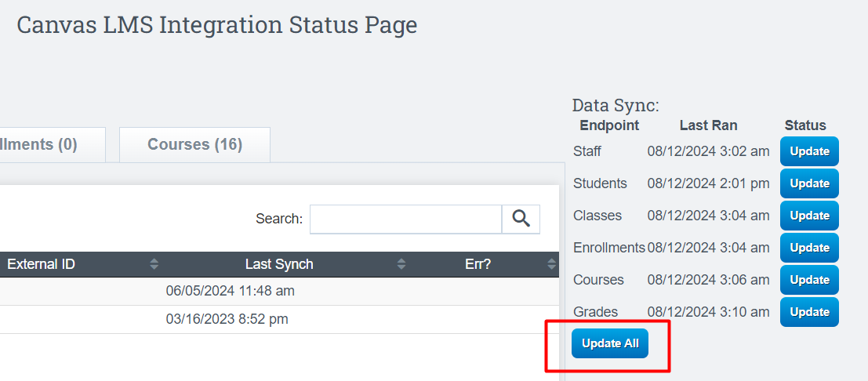Select the row synced 03/16/2023 8:52 pm
Viewport: 868px width, 381px height.
click(x=279, y=320)
